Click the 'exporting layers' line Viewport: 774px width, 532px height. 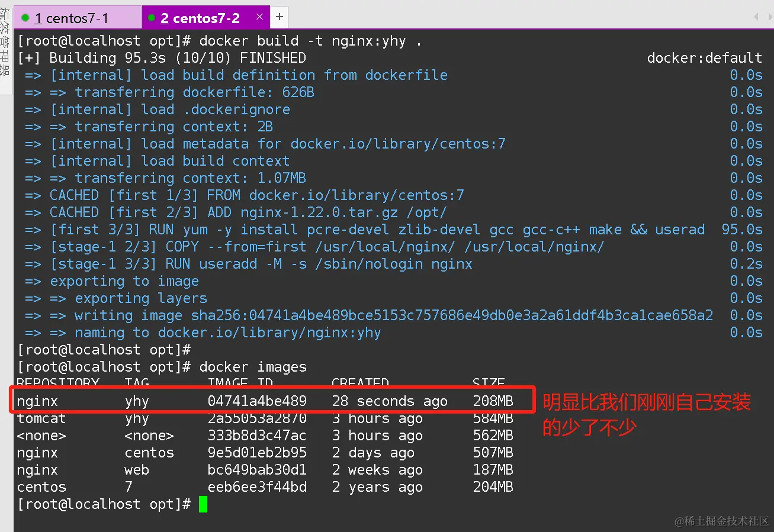116,298
